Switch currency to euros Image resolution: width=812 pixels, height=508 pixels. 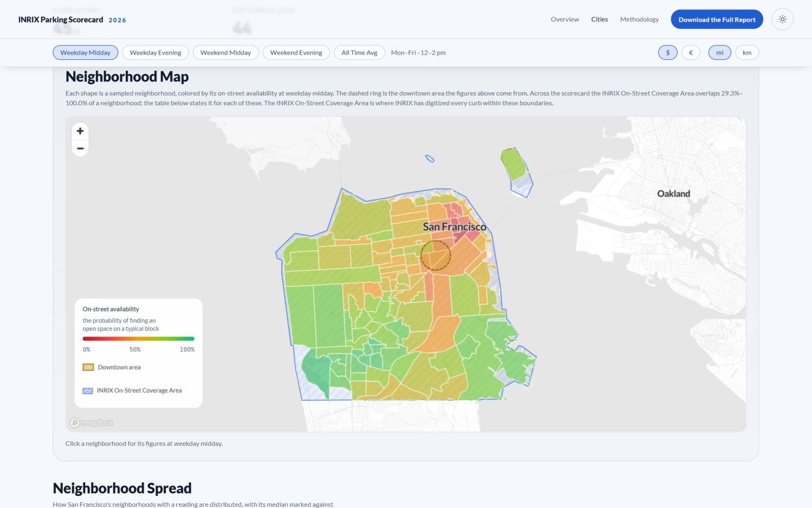pos(691,52)
